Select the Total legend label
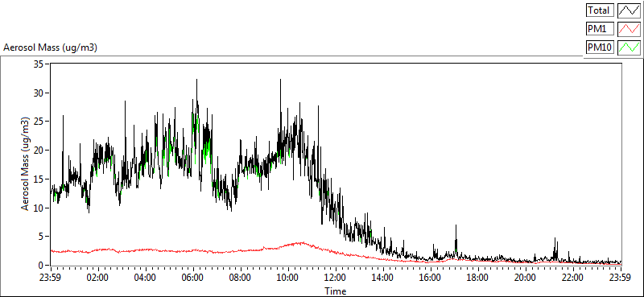 tap(600, 10)
